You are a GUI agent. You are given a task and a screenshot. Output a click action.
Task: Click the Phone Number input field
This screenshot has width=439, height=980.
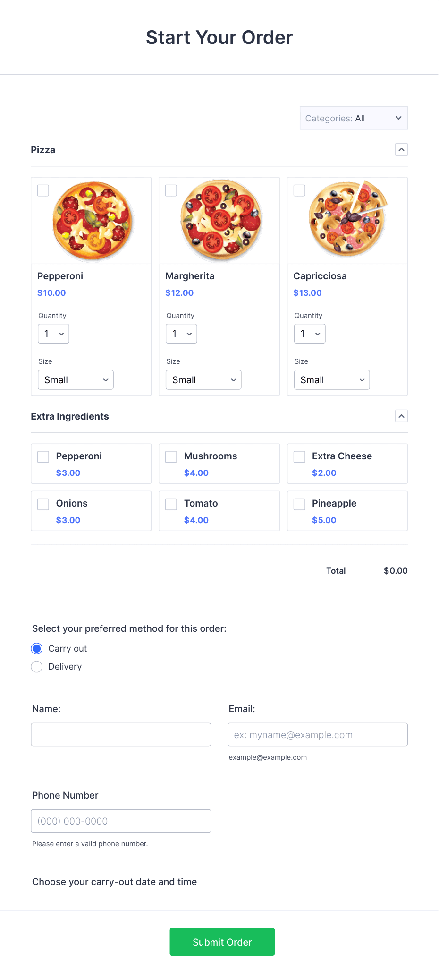pos(121,821)
